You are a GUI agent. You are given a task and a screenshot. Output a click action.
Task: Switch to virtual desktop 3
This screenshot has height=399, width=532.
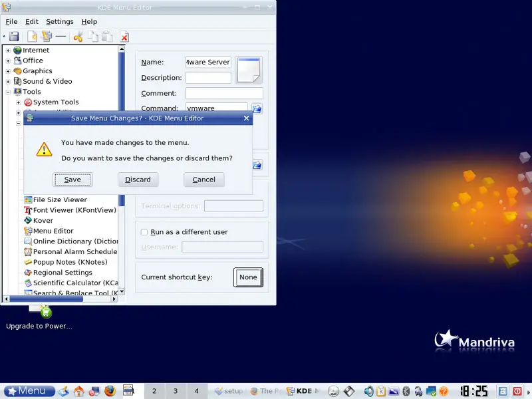tap(176, 391)
